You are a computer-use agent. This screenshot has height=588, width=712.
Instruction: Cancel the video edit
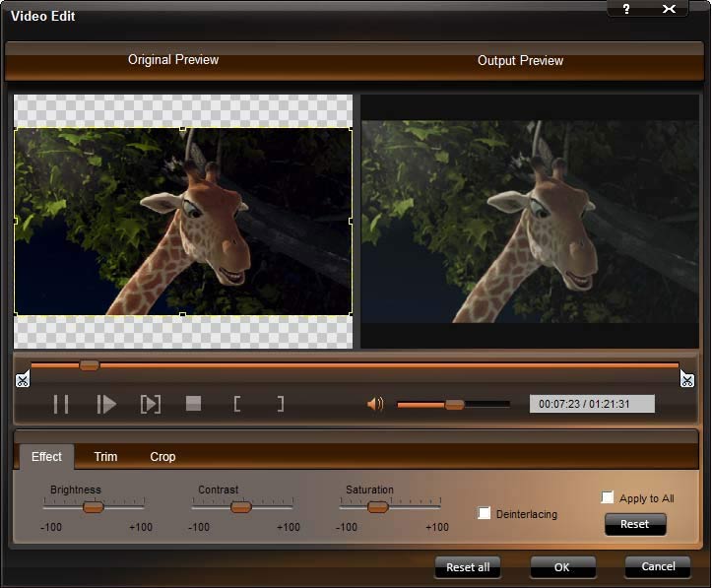658,566
